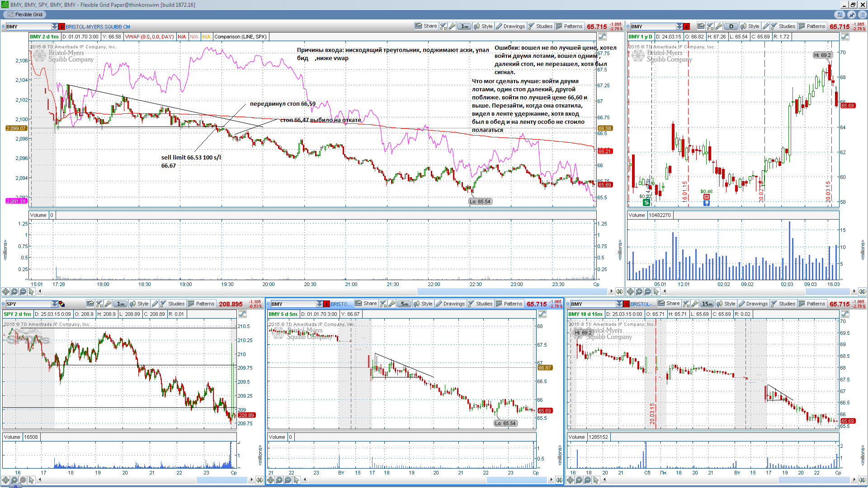
Task: Open the Share icon on the SPY chart
Action: click(90, 304)
